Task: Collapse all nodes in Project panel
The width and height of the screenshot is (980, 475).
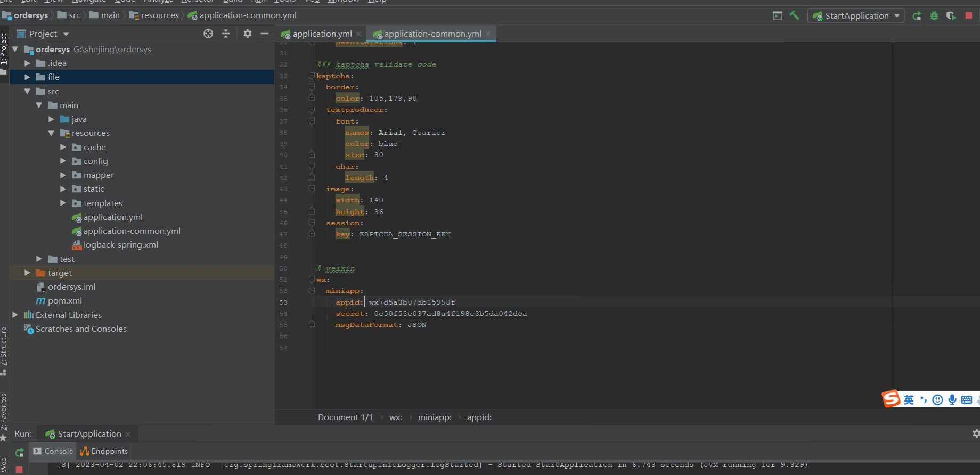Action: [226, 34]
